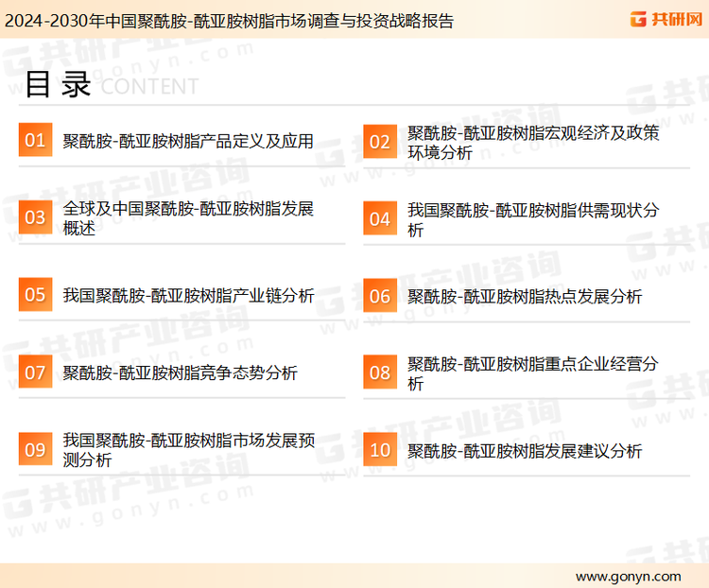Select chapter title 我国聚酰胺-酰亚胺树脂产业链分析

[x=188, y=295]
